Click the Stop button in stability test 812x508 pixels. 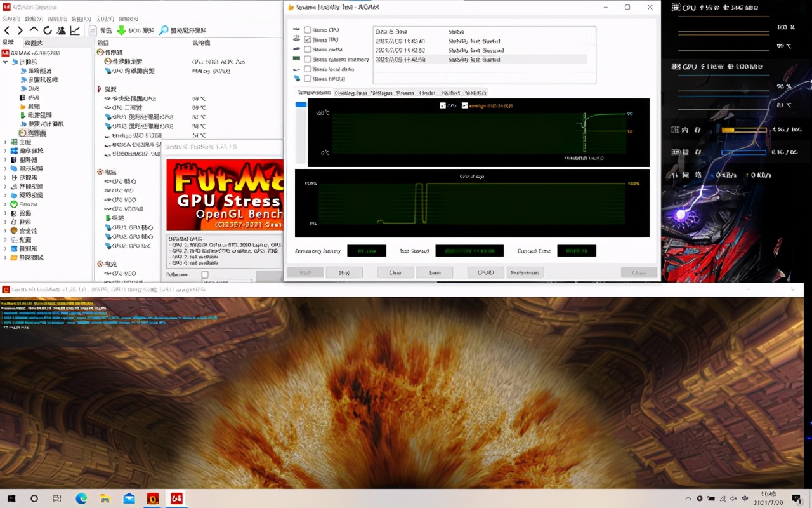click(344, 272)
